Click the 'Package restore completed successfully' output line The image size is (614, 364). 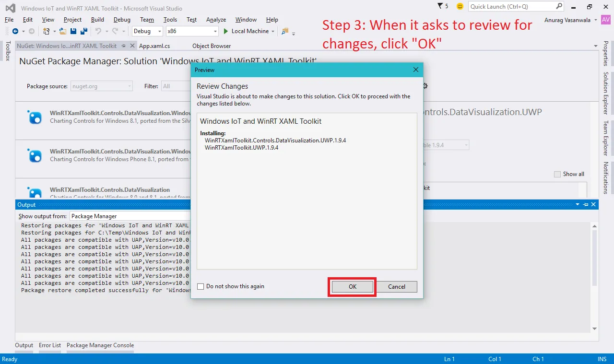coord(106,291)
